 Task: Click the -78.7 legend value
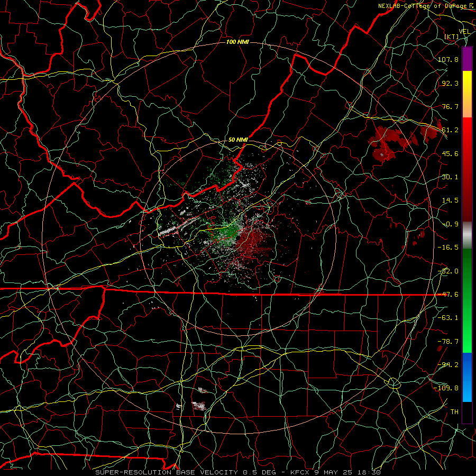point(448,342)
